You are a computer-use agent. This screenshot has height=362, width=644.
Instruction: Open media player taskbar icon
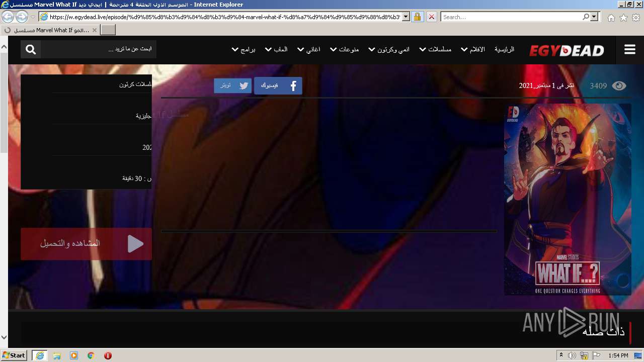coord(74,355)
